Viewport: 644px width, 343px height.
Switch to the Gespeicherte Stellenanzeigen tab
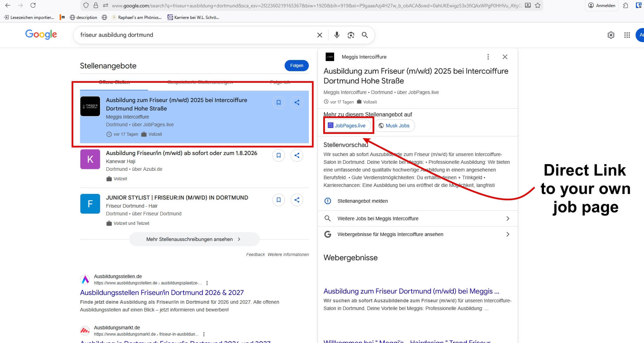pos(200,82)
